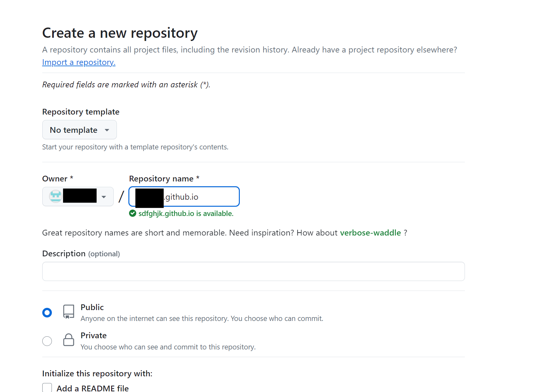The height and width of the screenshot is (392, 560).
Task: Click the Add a README file label
Action: tap(93, 388)
